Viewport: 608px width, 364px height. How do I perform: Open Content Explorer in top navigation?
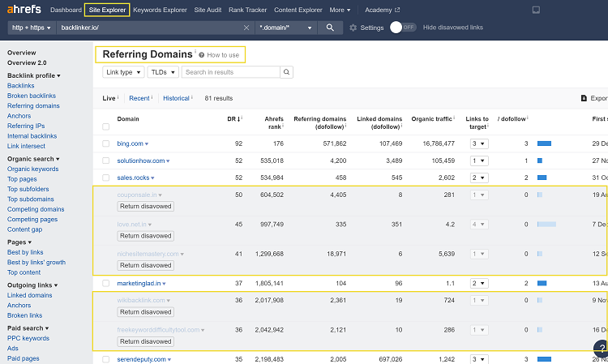point(298,10)
